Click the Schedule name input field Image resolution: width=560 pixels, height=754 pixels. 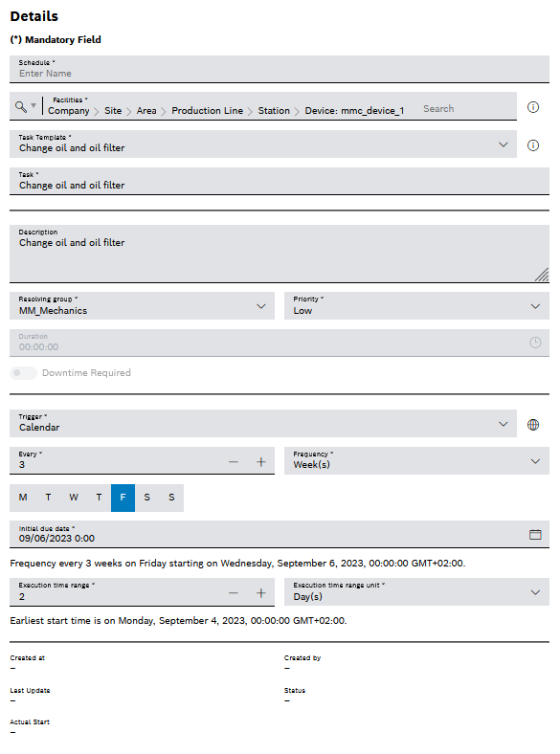pos(280,69)
